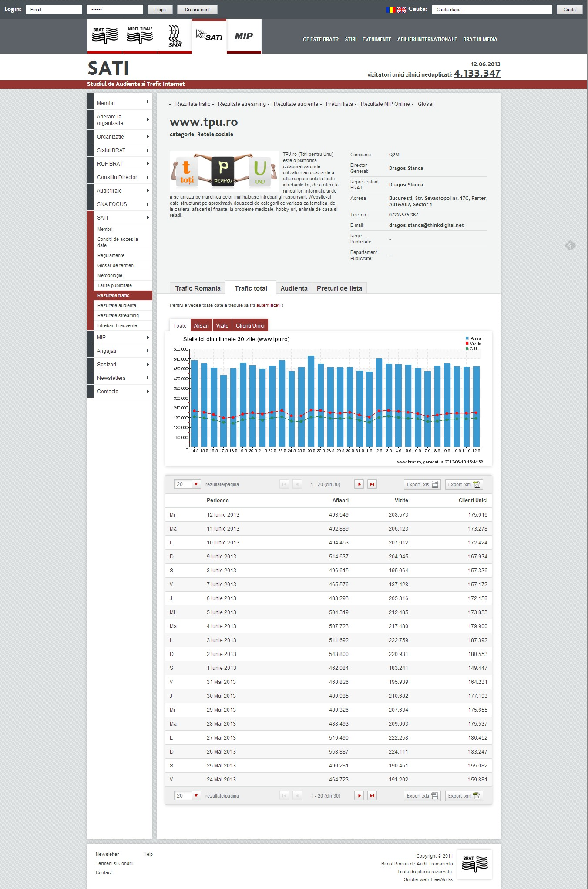
Task: Open Termeni si Conditii footer link
Action: click(114, 863)
